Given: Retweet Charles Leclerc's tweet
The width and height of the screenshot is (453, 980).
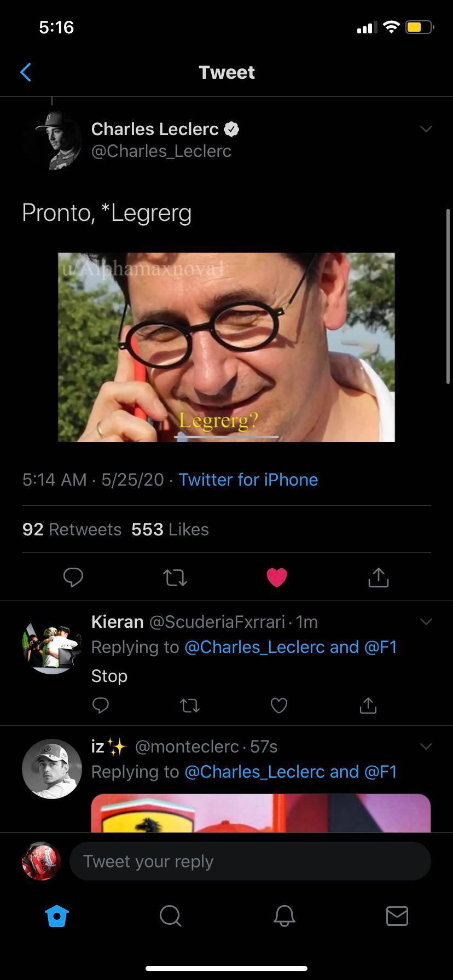Looking at the screenshot, I should [175, 577].
